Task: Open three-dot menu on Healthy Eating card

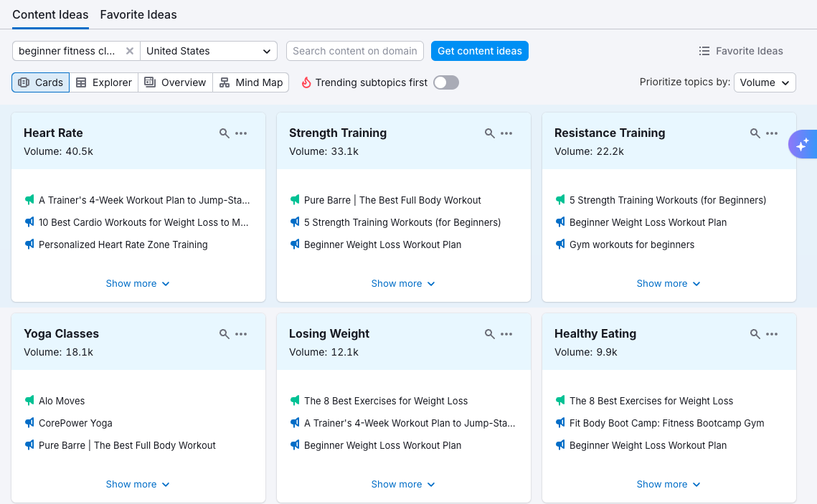Action: [x=772, y=334]
